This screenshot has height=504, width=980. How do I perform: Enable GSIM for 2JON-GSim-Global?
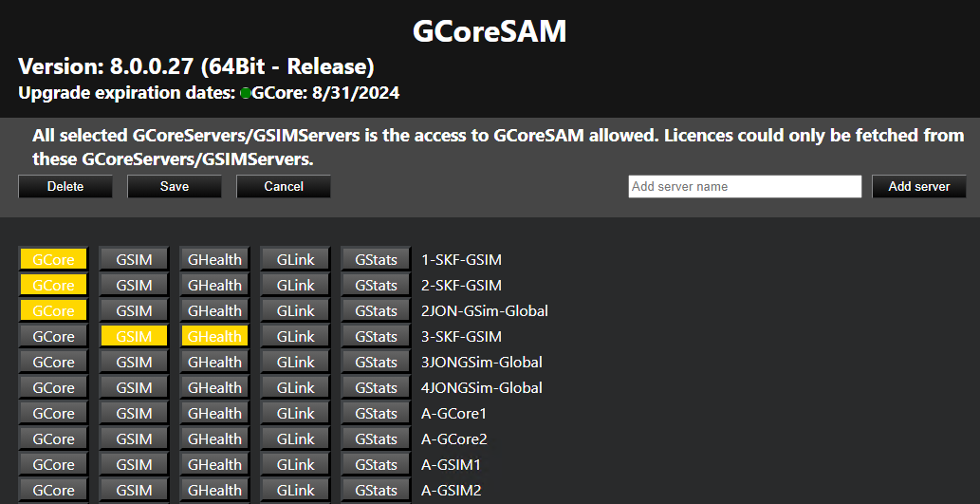(x=134, y=310)
